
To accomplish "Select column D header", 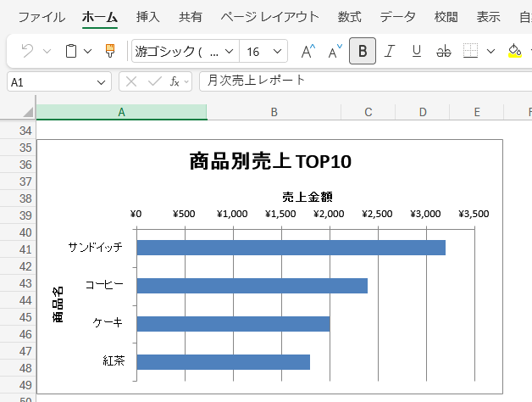I will pyautogui.click(x=423, y=112).
